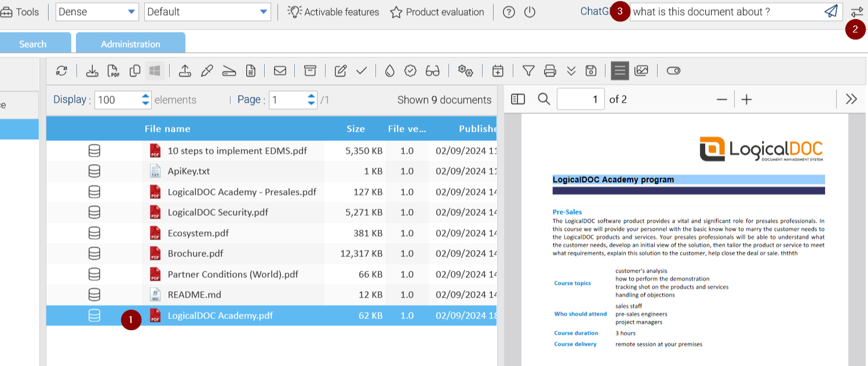Click the help question mark icon
Viewport: 868px width, 366px height.
coord(509,12)
